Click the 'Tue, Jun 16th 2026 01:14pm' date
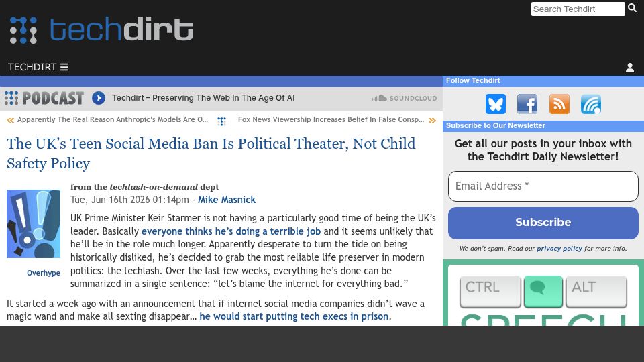 (x=129, y=200)
